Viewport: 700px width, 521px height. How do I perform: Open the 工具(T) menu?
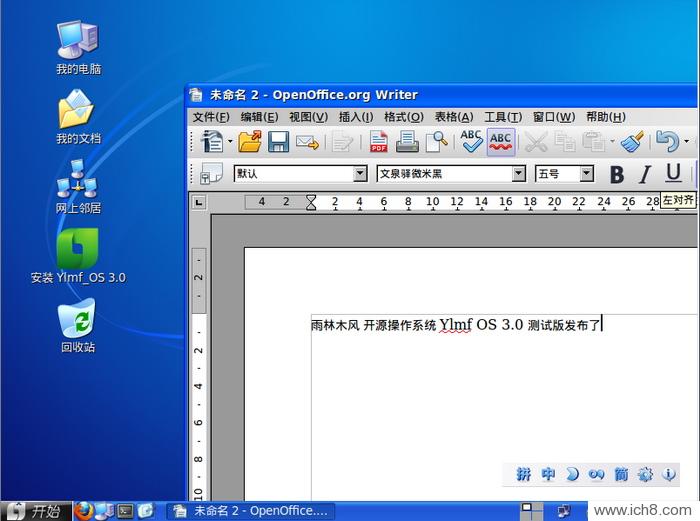coord(503,117)
